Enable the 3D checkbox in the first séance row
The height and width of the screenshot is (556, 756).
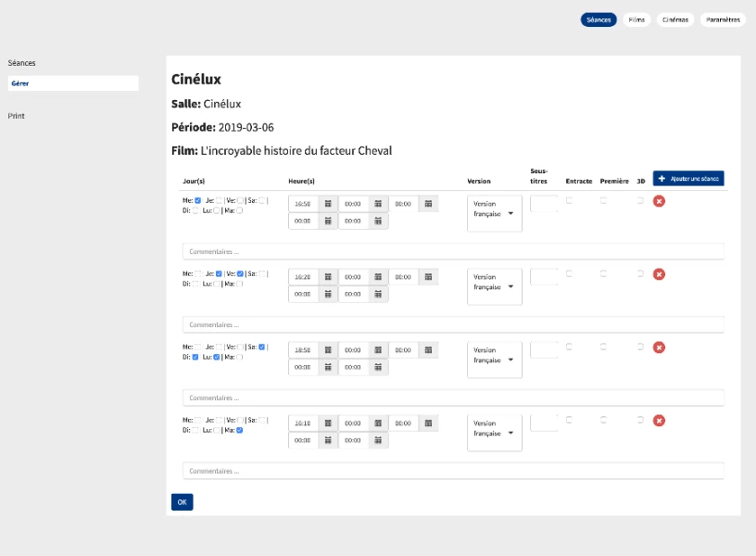[x=640, y=200]
